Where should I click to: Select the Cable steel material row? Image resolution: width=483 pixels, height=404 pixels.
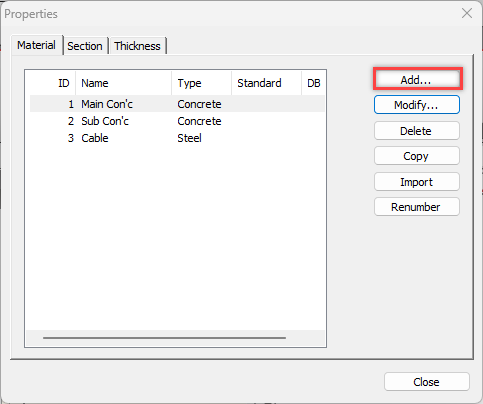(177, 138)
